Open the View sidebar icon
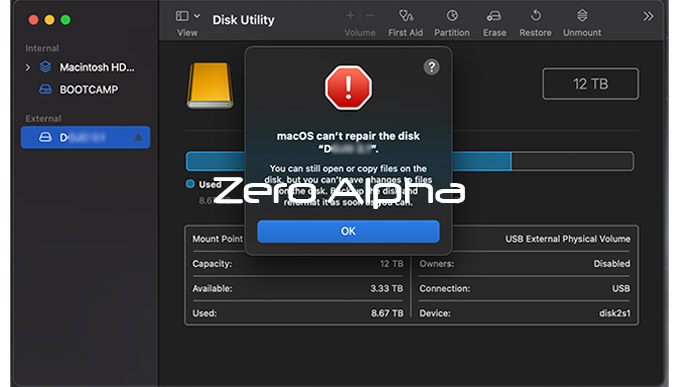 pyautogui.click(x=182, y=16)
